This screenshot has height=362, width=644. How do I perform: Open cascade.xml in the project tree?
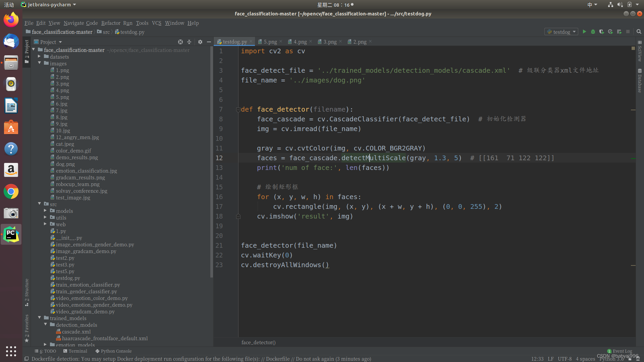point(76,331)
